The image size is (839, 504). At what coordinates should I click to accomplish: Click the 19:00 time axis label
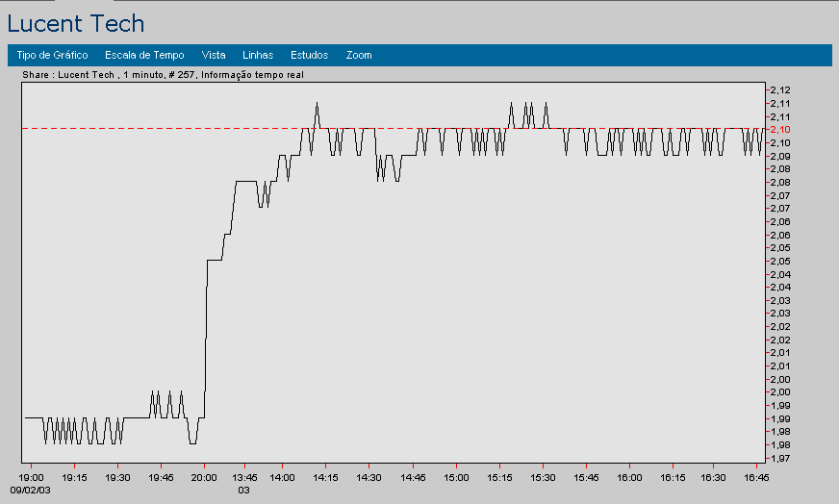[x=31, y=477]
